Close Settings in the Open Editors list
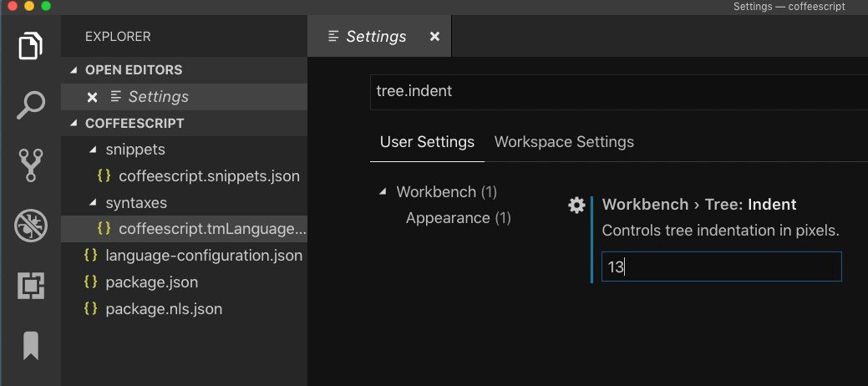 [93, 98]
